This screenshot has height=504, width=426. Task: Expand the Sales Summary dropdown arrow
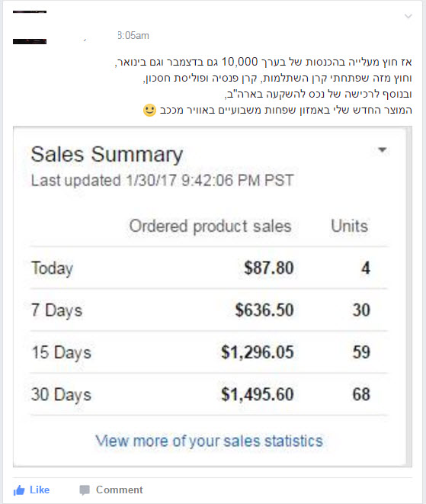pos(383,149)
